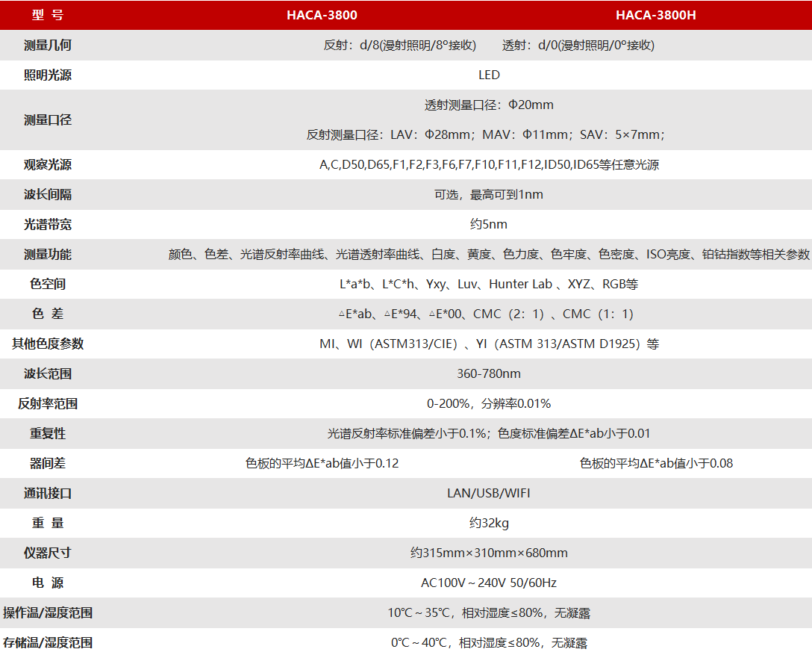The width and height of the screenshot is (812, 658).
Task: Click the 观察光源 row label
Action: pos(48,165)
